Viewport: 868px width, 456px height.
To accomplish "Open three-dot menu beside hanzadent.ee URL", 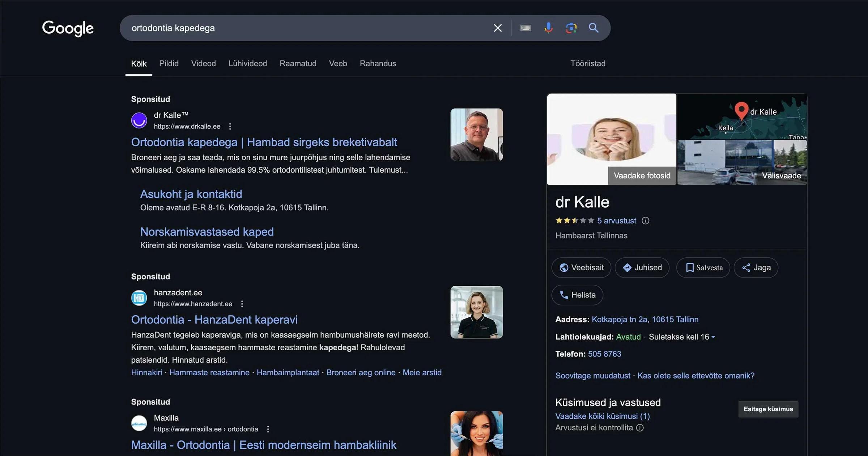I will point(242,304).
